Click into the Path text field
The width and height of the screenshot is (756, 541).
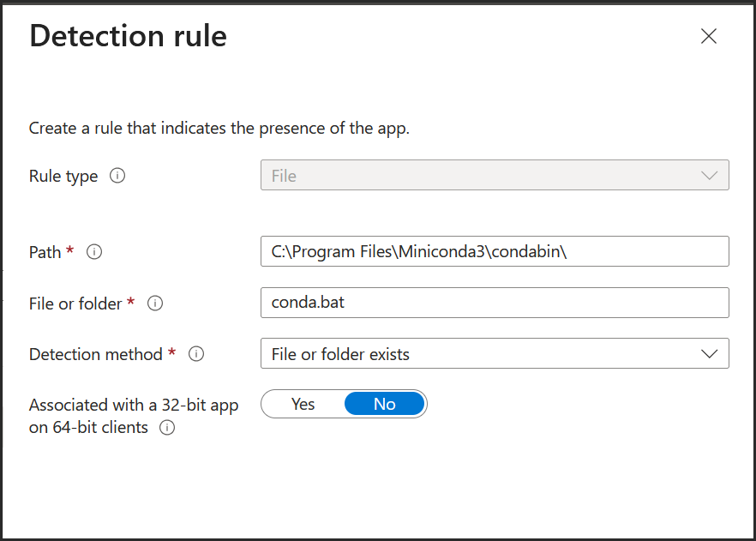click(x=494, y=252)
